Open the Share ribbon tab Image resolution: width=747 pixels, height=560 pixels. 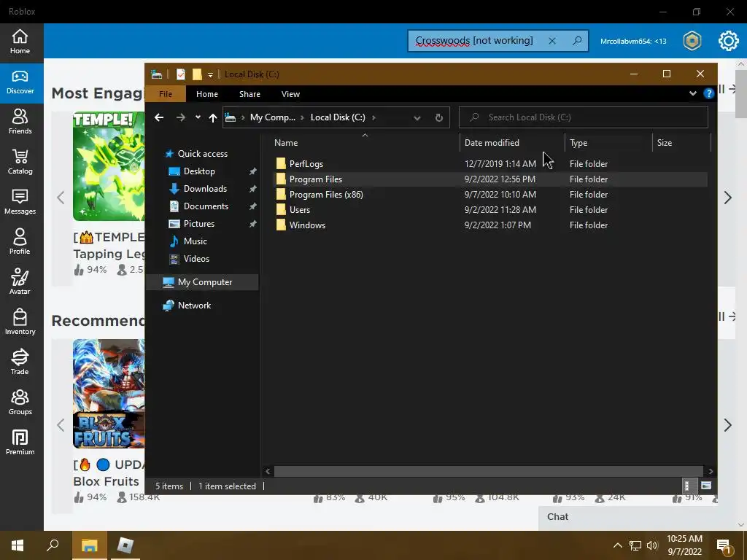pyautogui.click(x=249, y=94)
